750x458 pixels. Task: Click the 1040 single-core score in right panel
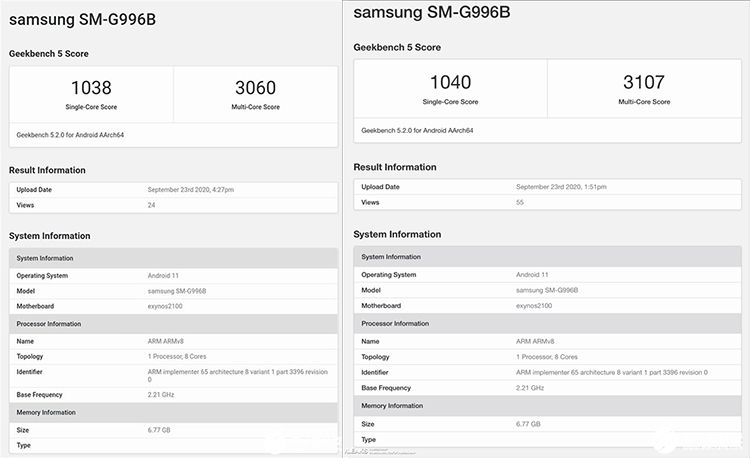[450, 82]
